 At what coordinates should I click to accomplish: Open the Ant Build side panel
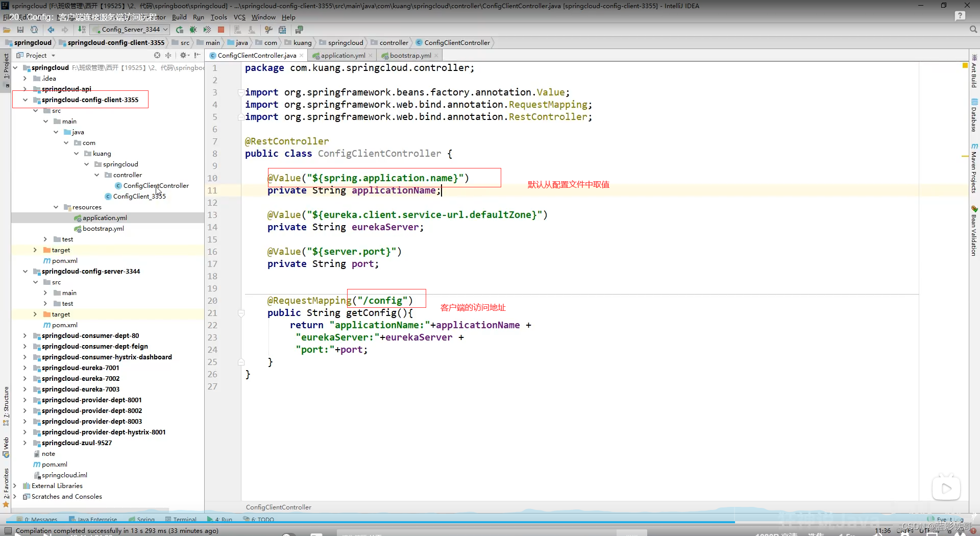[x=974, y=71]
